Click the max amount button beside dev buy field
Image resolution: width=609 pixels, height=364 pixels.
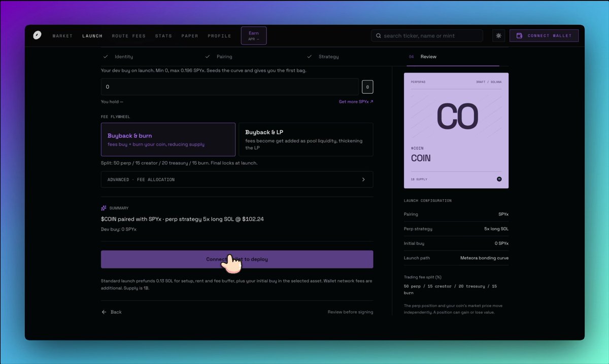tap(367, 87)
